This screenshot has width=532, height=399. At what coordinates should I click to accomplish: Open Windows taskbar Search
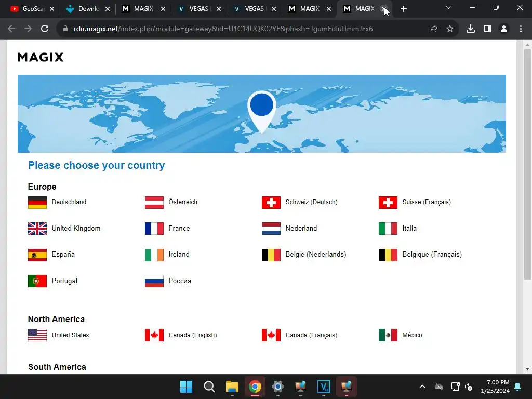tap(209, 387)
